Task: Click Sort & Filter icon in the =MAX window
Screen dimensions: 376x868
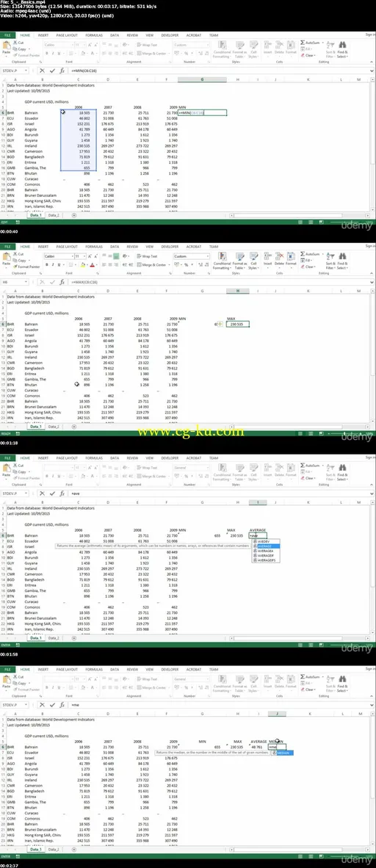Action: tap(330, 256)
